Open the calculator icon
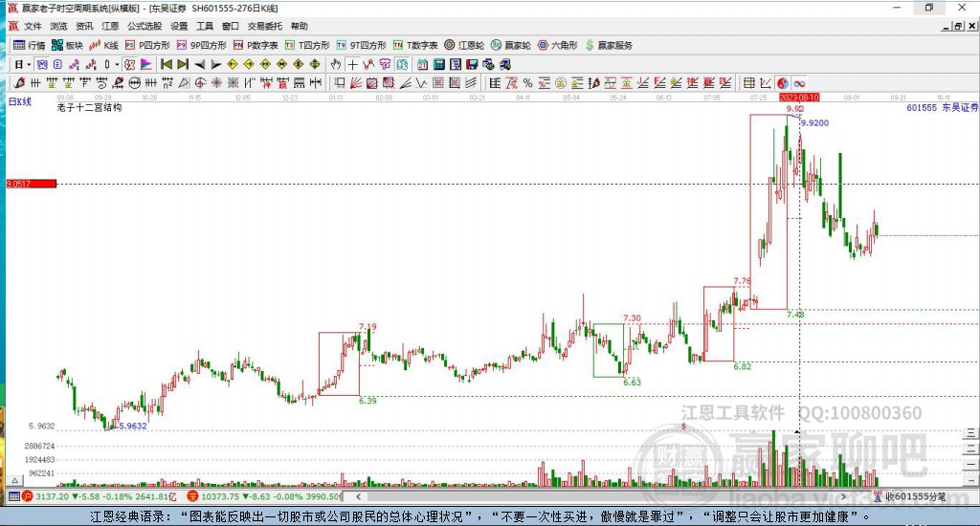The width and height of the screenshot is (980, 526). (438, 64)
